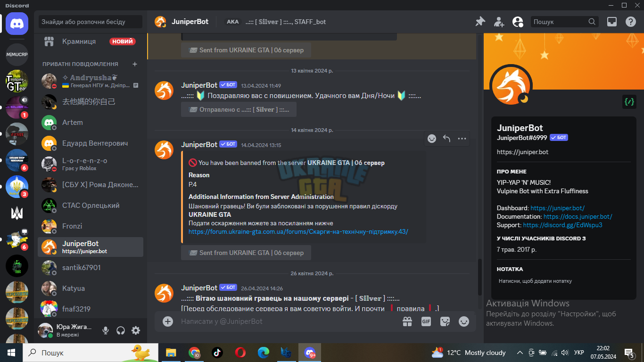
Task: Open chat with 去他媽的你自己
Action: click(x=90, y=102)
